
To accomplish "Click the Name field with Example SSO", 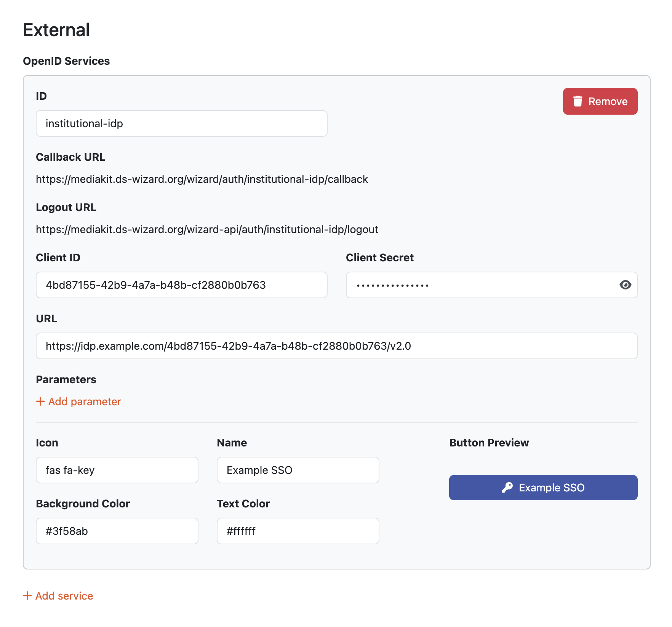I will (x=298, y=470).
